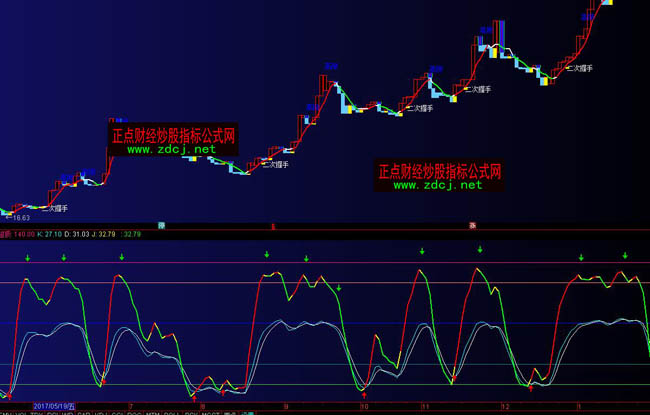
Task: Select month label 11 on the time axis
Action: 424,408
